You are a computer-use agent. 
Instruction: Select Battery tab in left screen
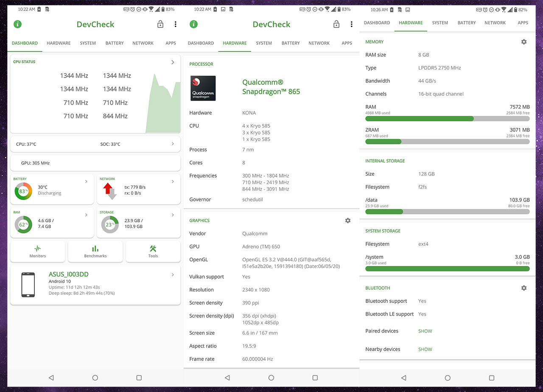pos(115,43)
